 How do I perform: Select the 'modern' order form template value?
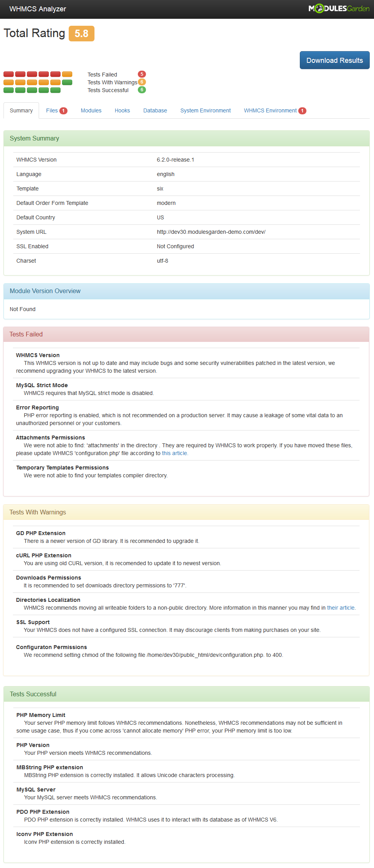pyautogui.click(x=166, y=203)
